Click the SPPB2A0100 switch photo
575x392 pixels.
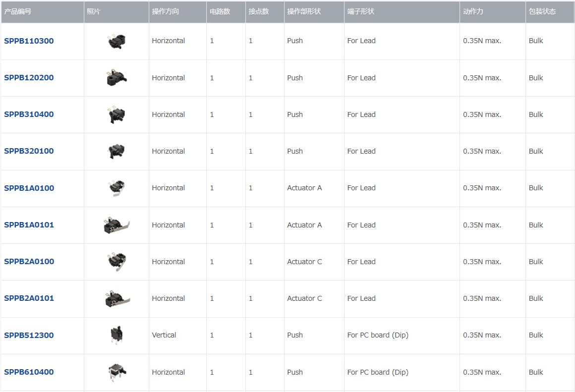[x=117, y=262]
